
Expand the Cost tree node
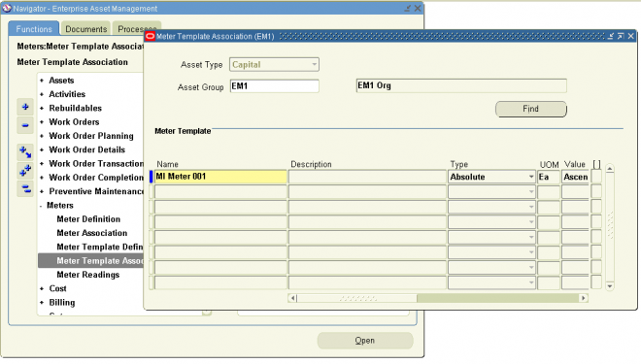tap(42, 289)
